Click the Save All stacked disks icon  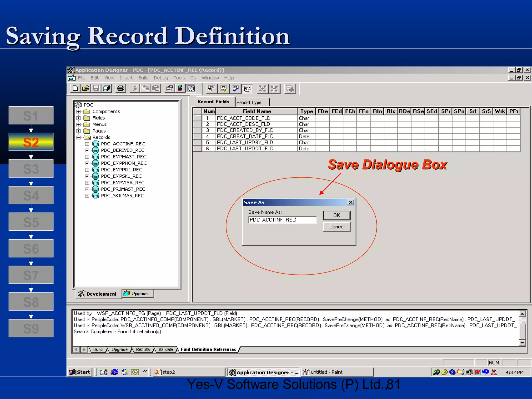(x=106, y=89)
